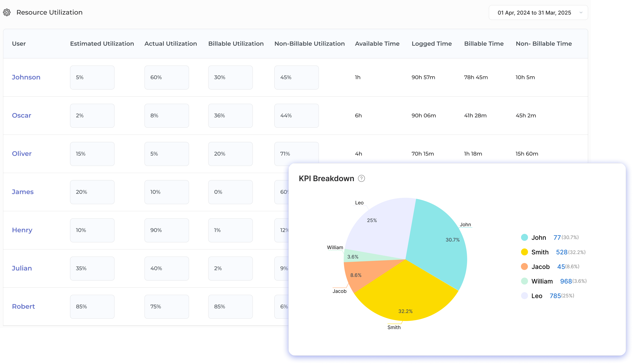Click Oscar's Billable Utilization 36% field
This screenshot has width=633, height=364.
click(230, 116)
